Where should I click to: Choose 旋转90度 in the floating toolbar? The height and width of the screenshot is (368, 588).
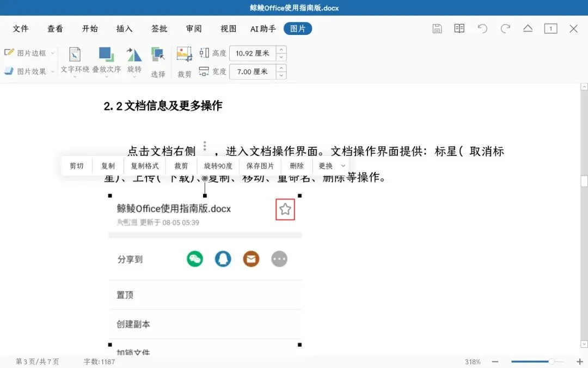(218, 166)
